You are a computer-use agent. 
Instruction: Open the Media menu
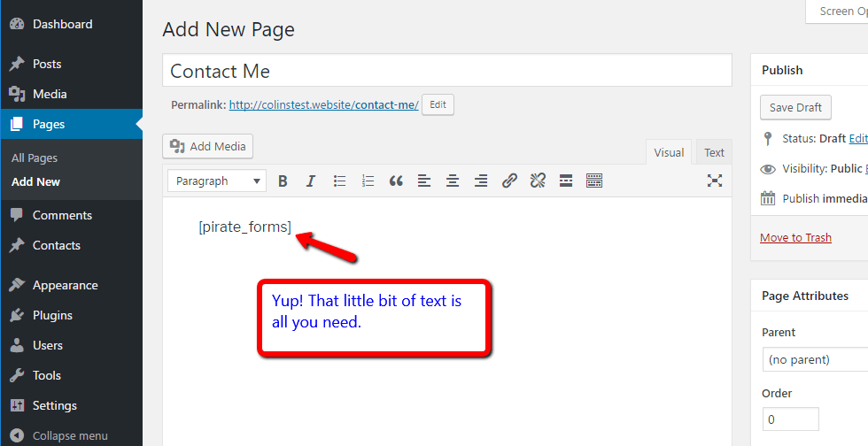coord(72,94)
